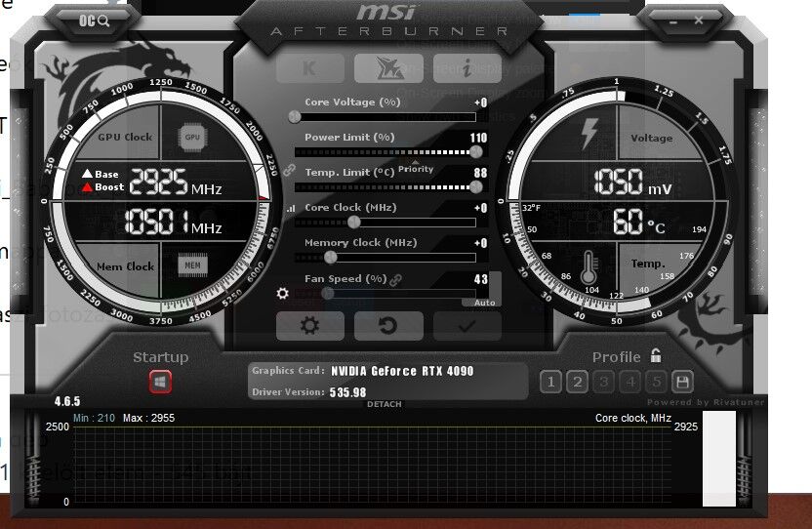This screenshot has width=812, height=529.
Task: Click the Power Limit slider handle
Action: tap(476, 152)
